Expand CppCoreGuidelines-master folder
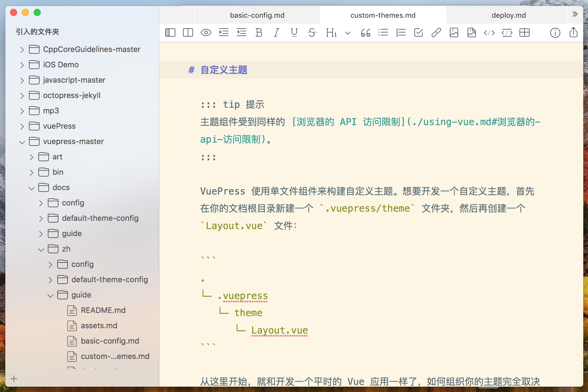The width and height of the screenshot is (588, 392). (x=22, y=50)
